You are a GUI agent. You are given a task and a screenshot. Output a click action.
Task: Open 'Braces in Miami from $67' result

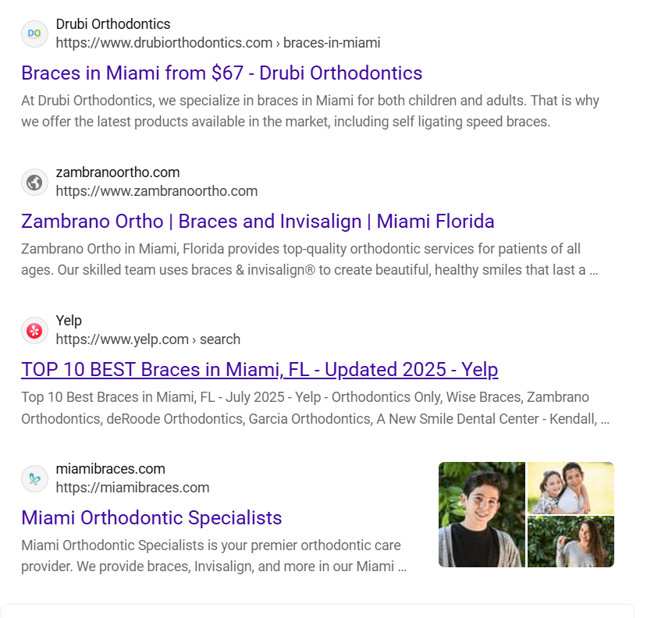point(222,73)
